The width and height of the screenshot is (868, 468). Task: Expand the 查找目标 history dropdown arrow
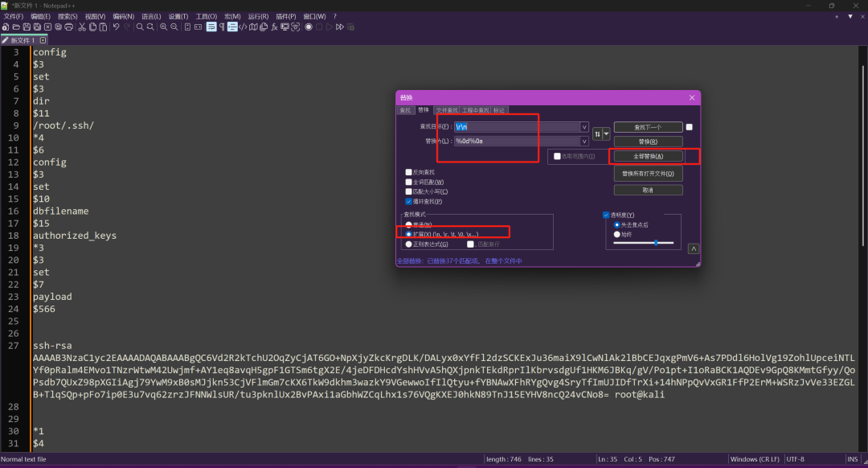pos(584,127)
